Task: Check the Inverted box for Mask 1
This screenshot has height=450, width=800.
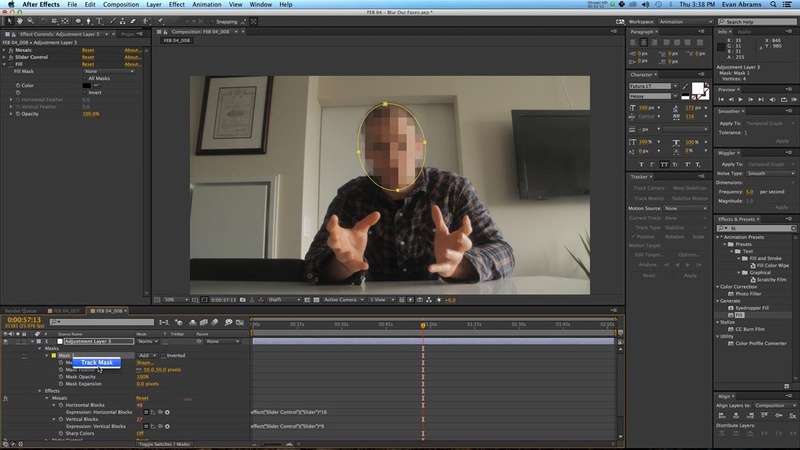Action: 163,355
